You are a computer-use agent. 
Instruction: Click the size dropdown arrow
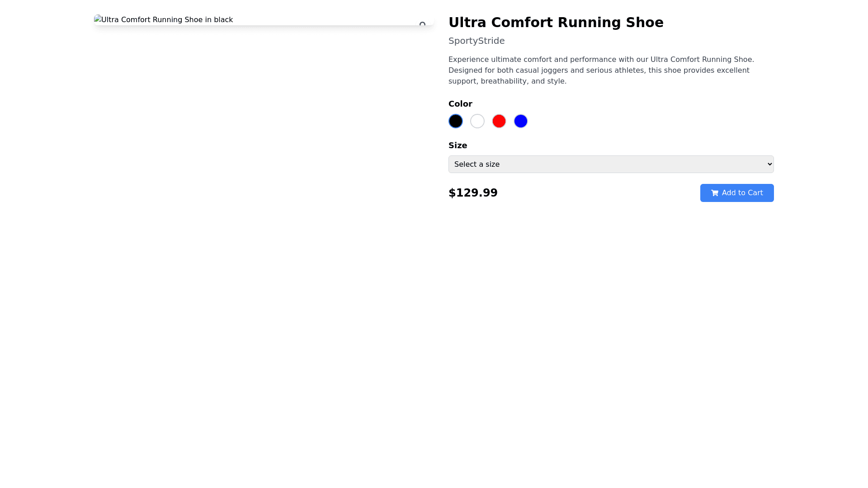(770, 164)
